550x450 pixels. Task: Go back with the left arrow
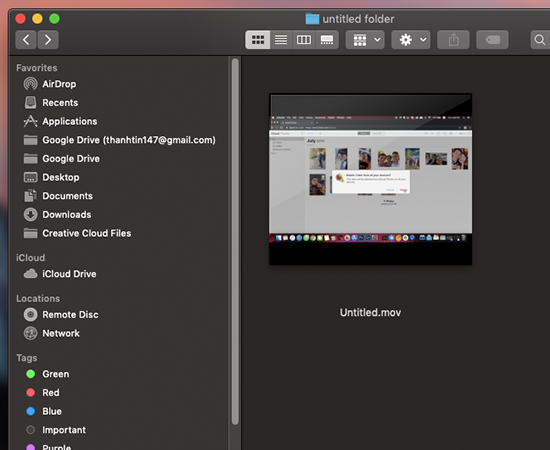click(x=26, y=40)
